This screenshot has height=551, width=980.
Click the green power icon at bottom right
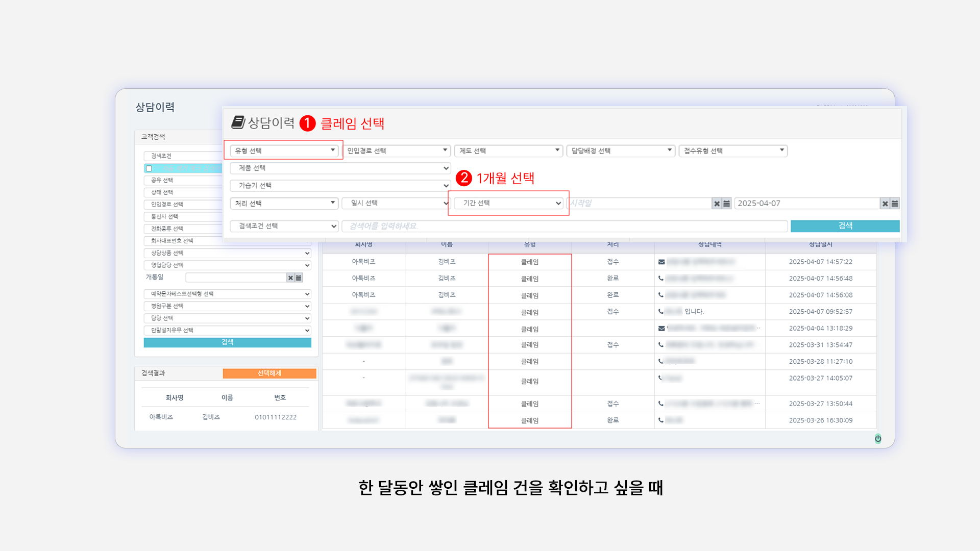tap(878, 438)
